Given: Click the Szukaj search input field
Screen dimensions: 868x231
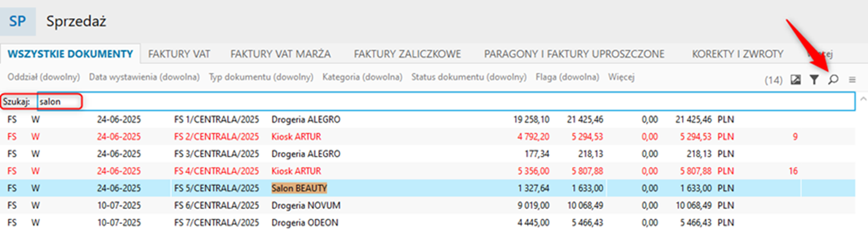Looking at the screenshot, I should [x=446, y=102].
